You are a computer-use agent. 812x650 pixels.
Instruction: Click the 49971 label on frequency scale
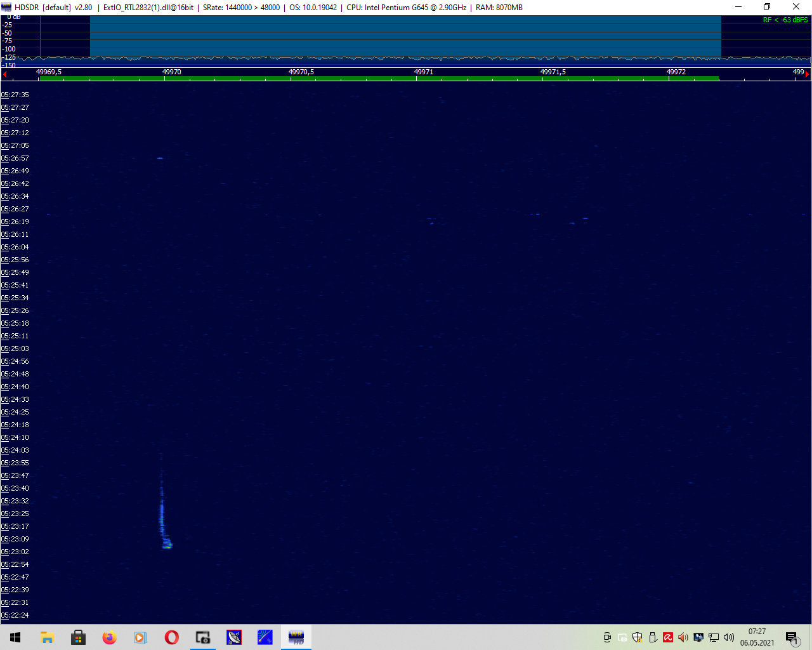[424, 72]
